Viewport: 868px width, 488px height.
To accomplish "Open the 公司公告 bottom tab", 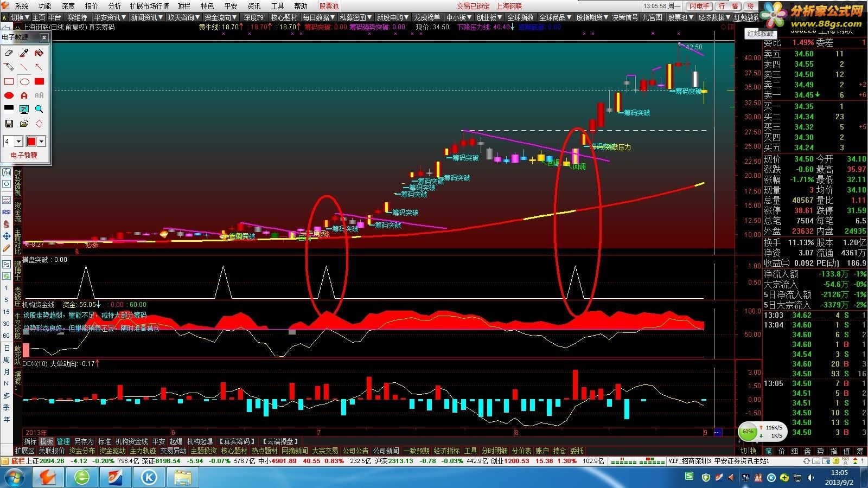I will point(355,451).
